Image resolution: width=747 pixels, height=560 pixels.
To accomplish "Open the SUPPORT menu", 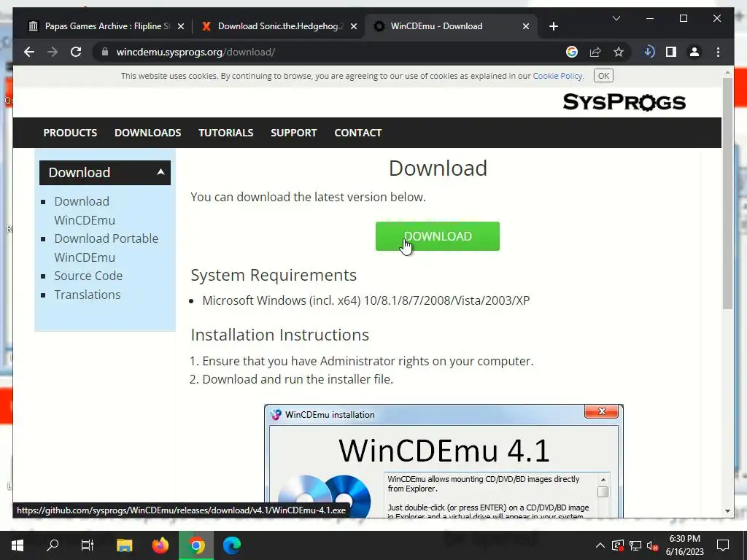I will 293,133.
